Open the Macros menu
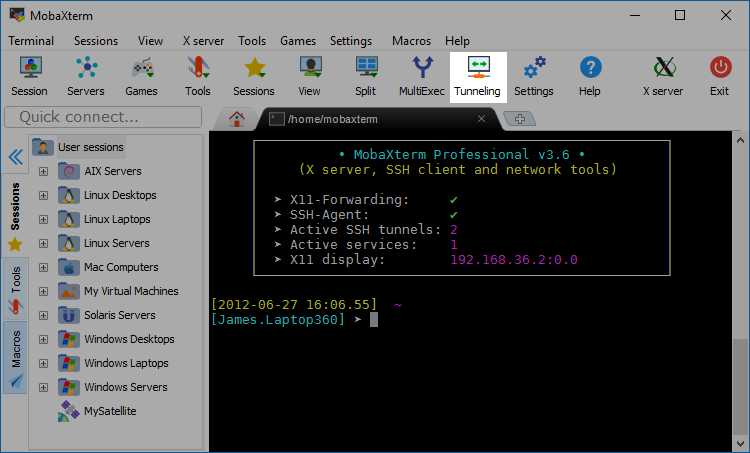The height and width of the screenshot is (453, 750). point(412,41)
